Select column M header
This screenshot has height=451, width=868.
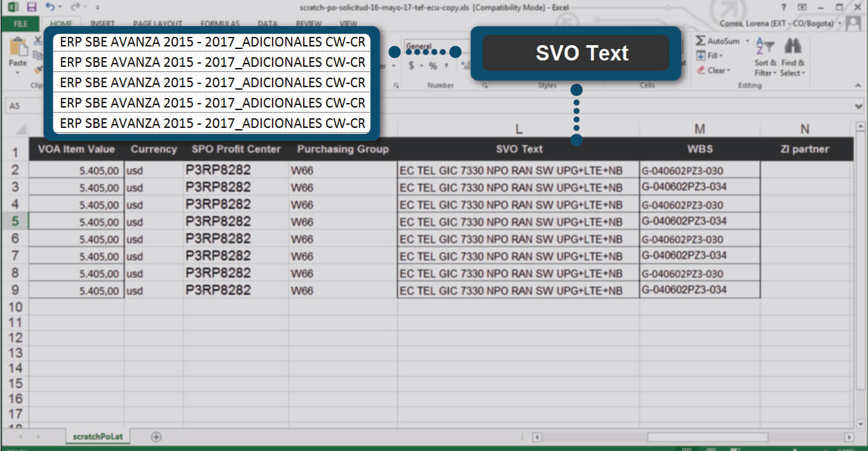[x=700, y=129]
